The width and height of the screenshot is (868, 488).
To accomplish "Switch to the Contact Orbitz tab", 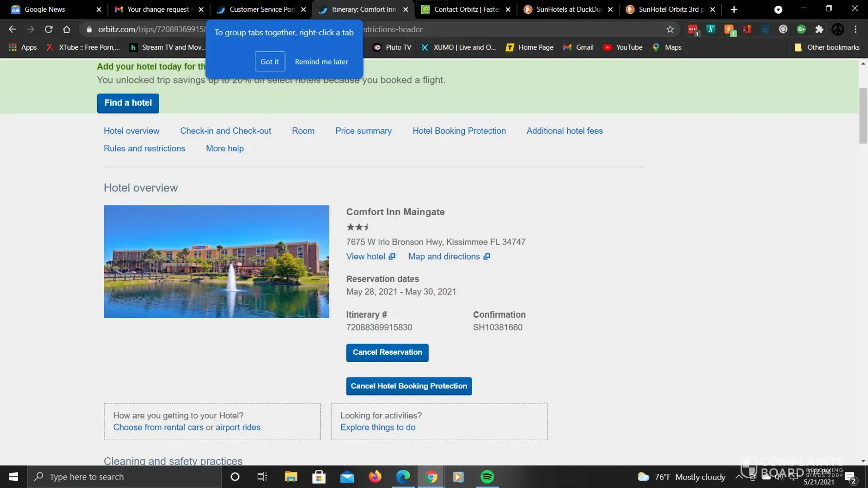I will pyautogui.click(x=466, y=9).
